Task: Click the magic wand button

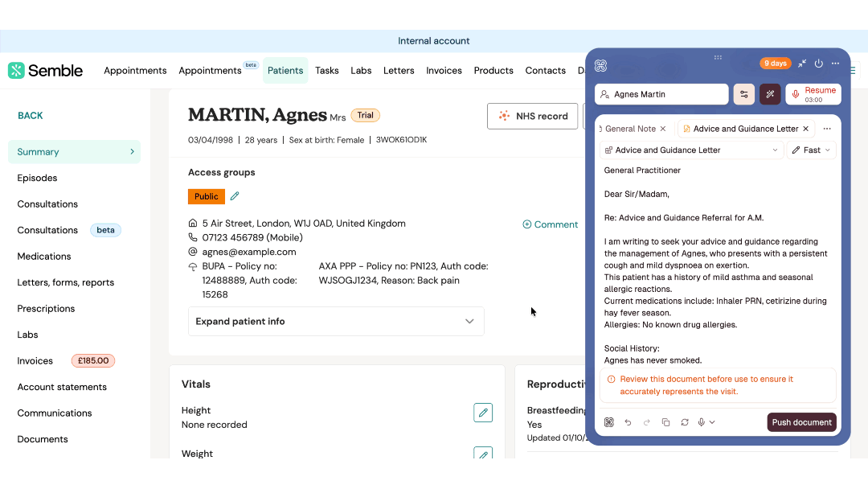Action: coord(770,94)
